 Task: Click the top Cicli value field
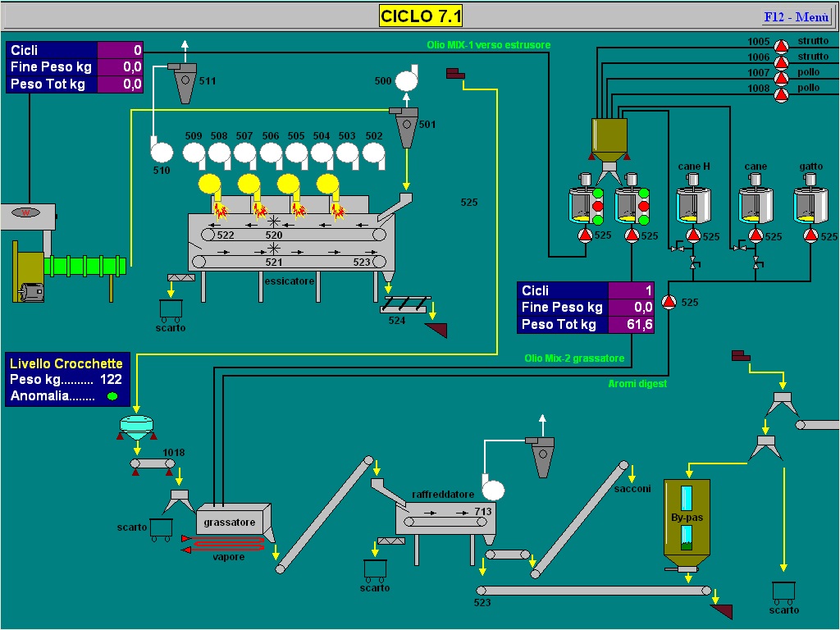[120, 50]
